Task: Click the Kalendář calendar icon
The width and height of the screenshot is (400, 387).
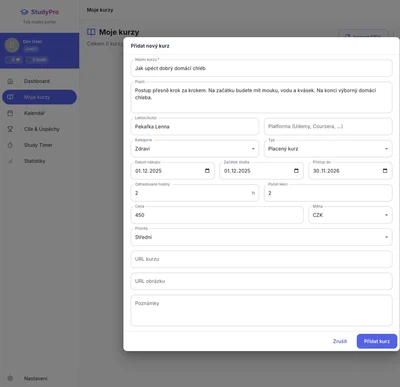Action: click(10, 113)
